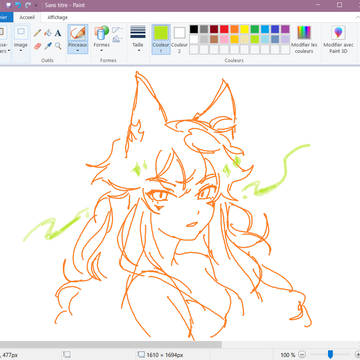The image size is (360, 360).
Task: Click the Undo arrow in title bar
Action: 18,5
